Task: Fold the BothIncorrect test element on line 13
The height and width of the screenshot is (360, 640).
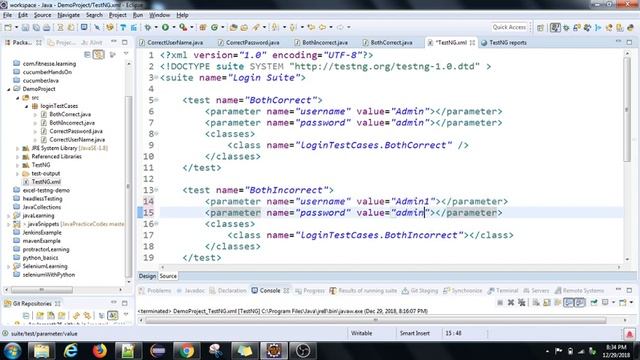Action: (x=156, y=190)
